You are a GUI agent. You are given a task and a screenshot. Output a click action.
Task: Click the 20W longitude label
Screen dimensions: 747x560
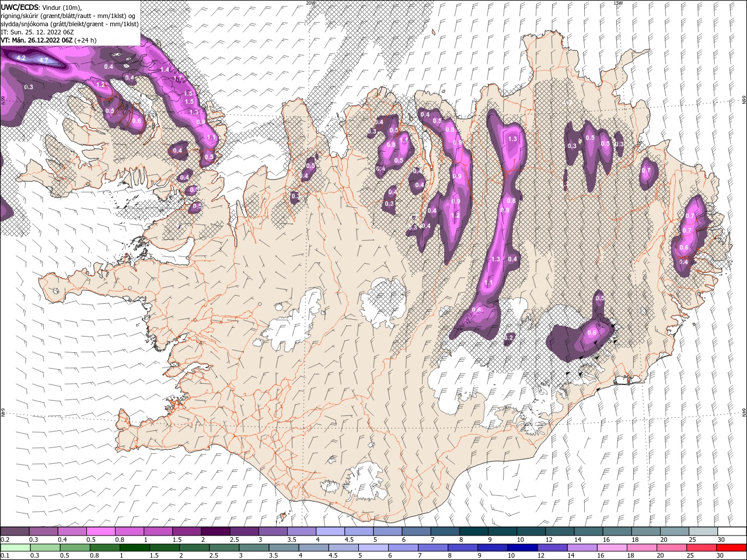[x=310, y=3]
